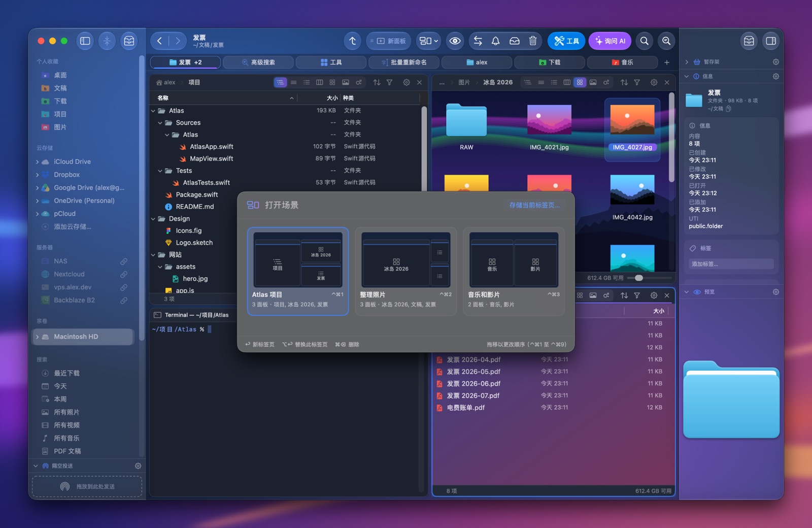Click 存储当前标签页 link
The image size is (812, 528).
click(534, 205)
